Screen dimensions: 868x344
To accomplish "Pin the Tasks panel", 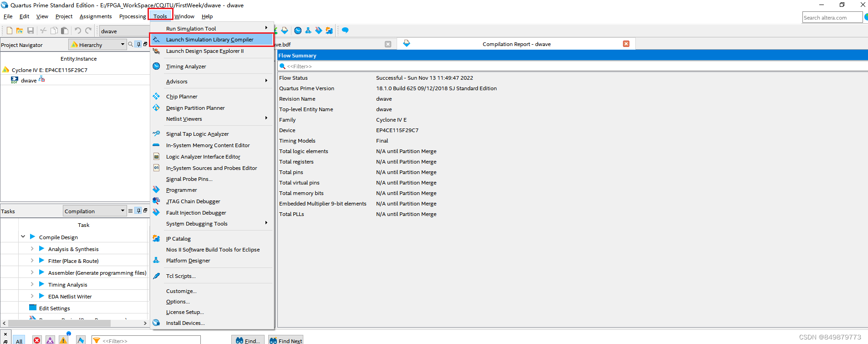I will tap(139, 211).
